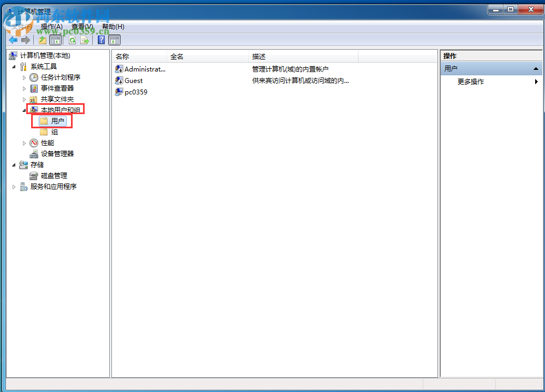Select 本地用户和组 tree label
The height and width of the screenshot is (392, 545).
pyautogui.click(x=61, y=110)
